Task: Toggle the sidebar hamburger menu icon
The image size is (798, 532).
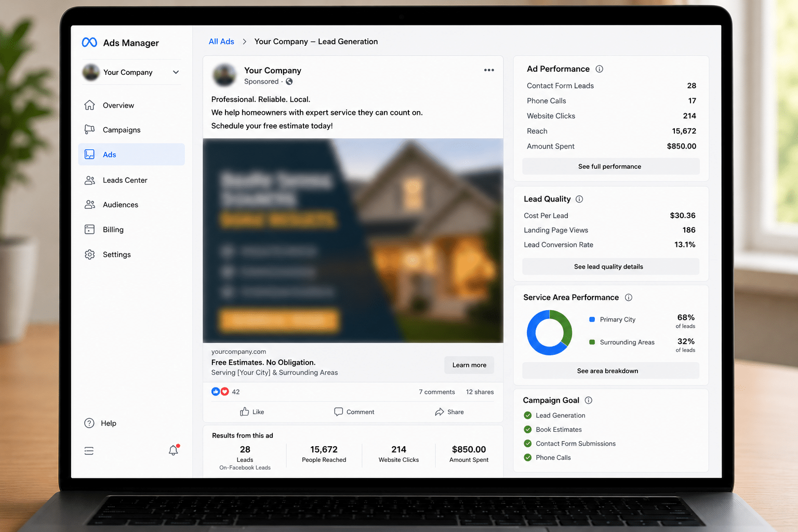Action: [89, 451]
